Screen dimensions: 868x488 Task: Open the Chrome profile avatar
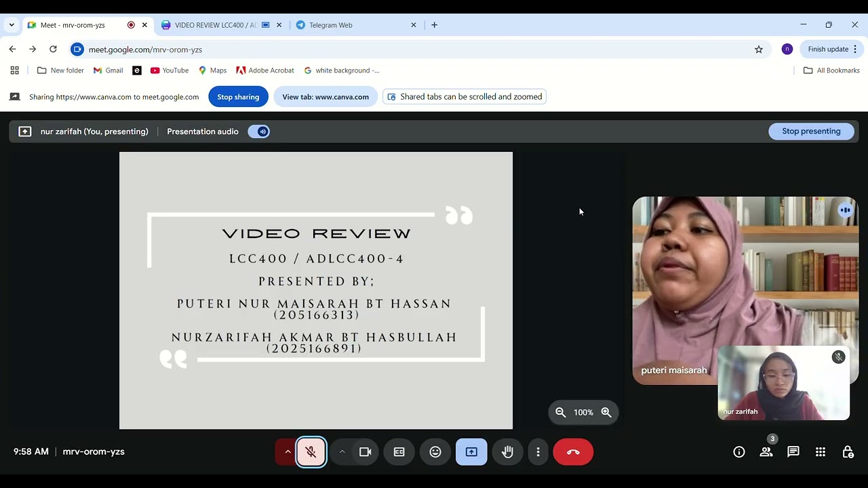787,49
